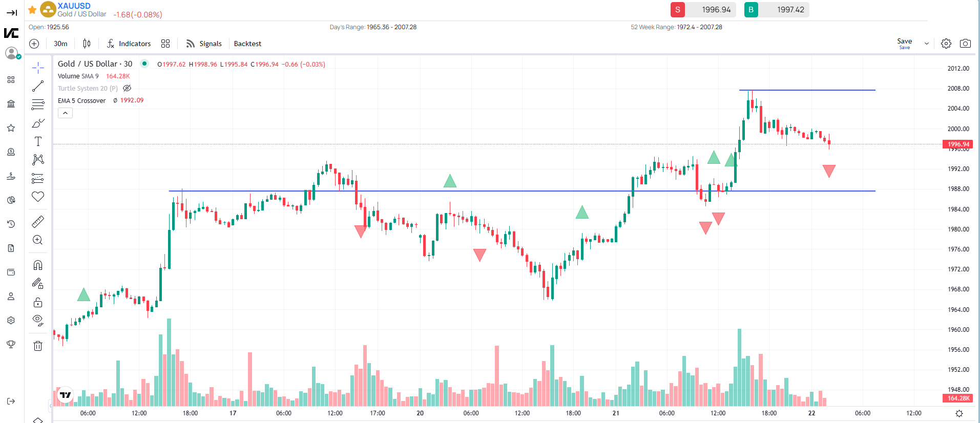Image resolution: width=980 pixels, height=423 pixels.
Task: Activate the zoom-in magnifier tool
Action: pyautogui.click(x=38, y=240)
